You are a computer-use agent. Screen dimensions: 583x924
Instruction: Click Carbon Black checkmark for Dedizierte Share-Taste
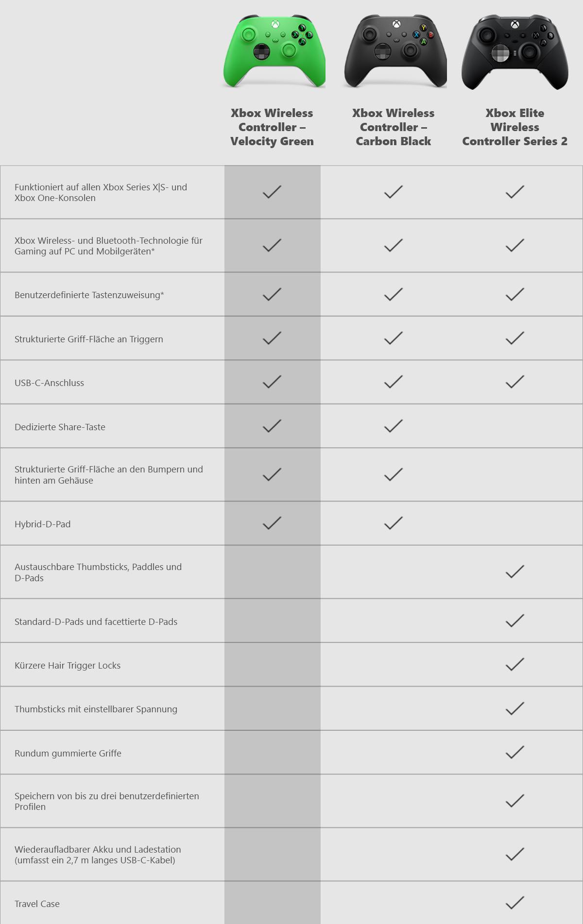point(394,426)
